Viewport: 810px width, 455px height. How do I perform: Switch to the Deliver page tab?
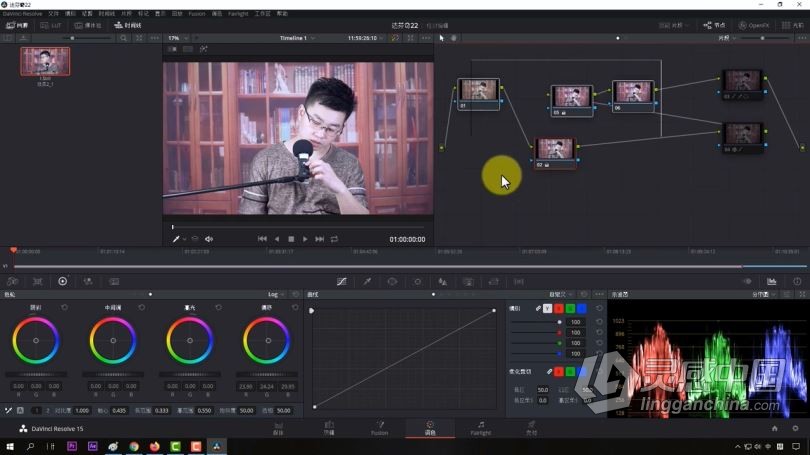531,428
